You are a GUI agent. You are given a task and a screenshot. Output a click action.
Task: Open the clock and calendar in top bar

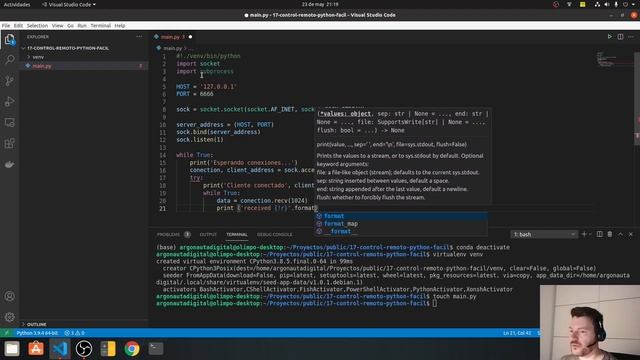coord(320,4)
